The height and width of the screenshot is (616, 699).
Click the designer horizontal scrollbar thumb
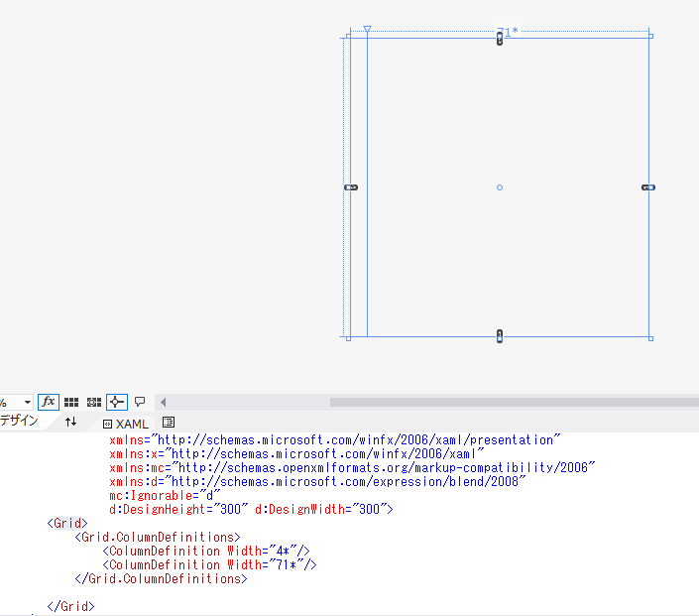514,403
